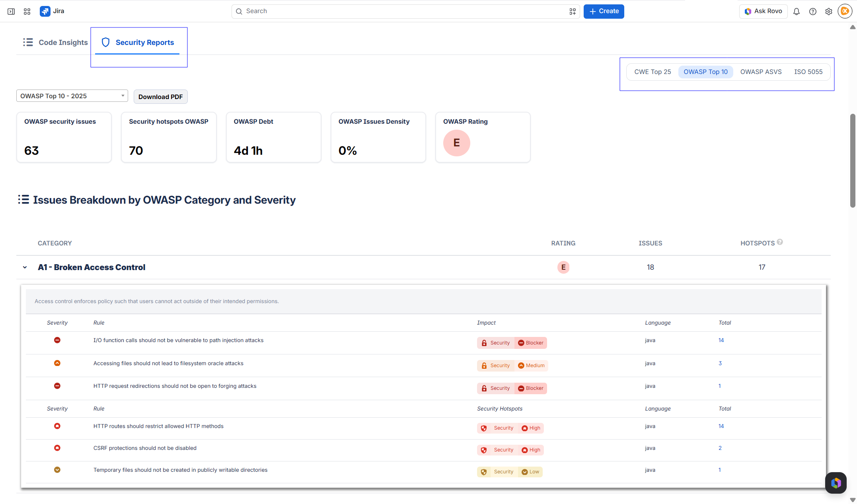
Task: Click high severity icon for HTTP routes rule
Action: click(57, 426)
